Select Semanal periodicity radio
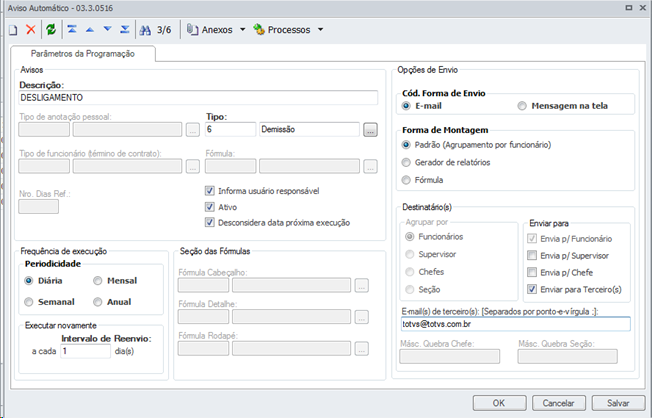This screenshot has width=652, height=418. pyautogui.click(x=28, y=302)
